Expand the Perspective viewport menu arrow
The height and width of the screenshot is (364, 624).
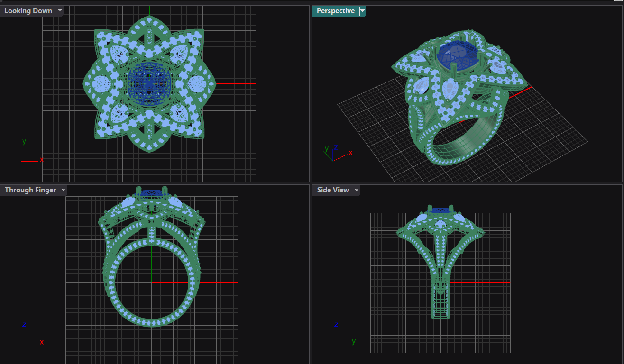[x=362, y=11]
